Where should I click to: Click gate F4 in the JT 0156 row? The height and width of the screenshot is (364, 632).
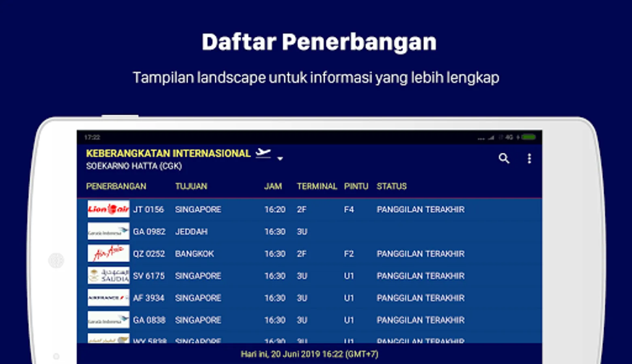click(x=349, y=210)
